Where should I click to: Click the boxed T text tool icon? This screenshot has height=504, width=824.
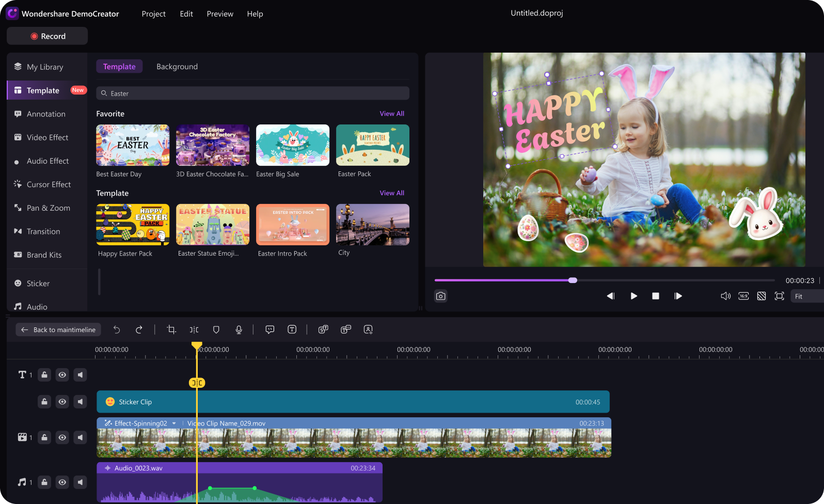pyautogui.click(x=292, y=329)
